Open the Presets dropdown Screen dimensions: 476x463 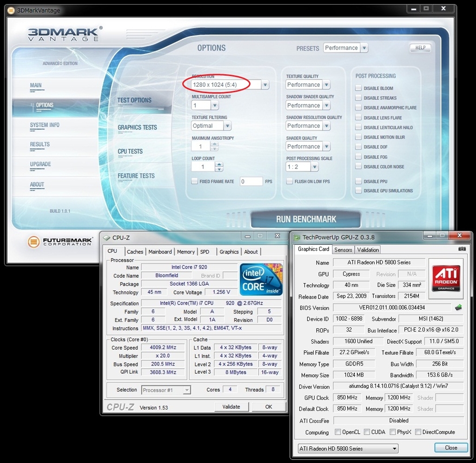[364, 48]
